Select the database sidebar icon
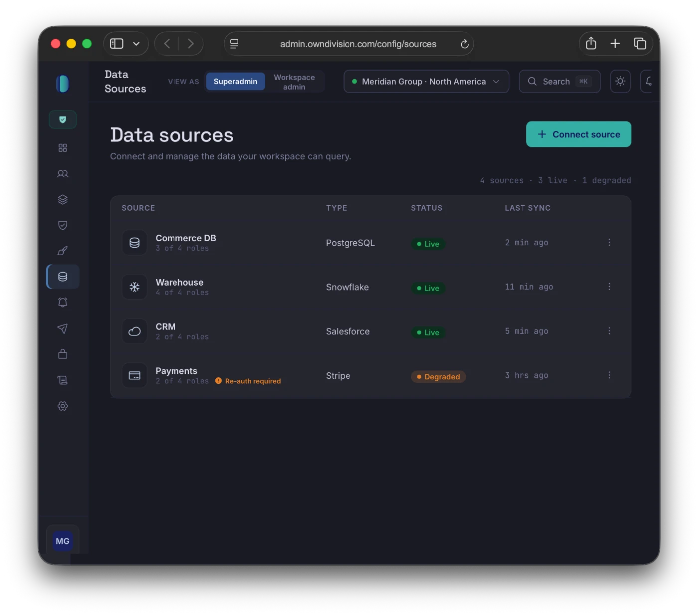Image resolution: width=698 pixels, height=616 pixels. click(x=63, y=277)
